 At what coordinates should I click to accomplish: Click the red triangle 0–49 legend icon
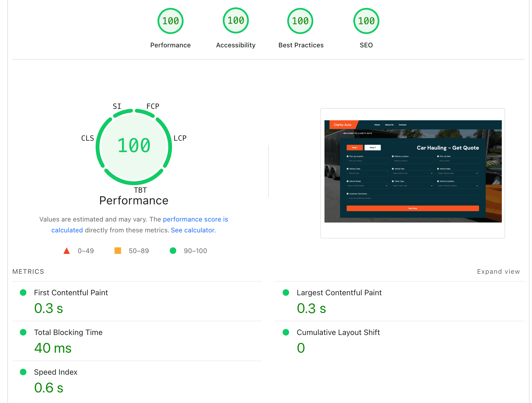point(67,251)
